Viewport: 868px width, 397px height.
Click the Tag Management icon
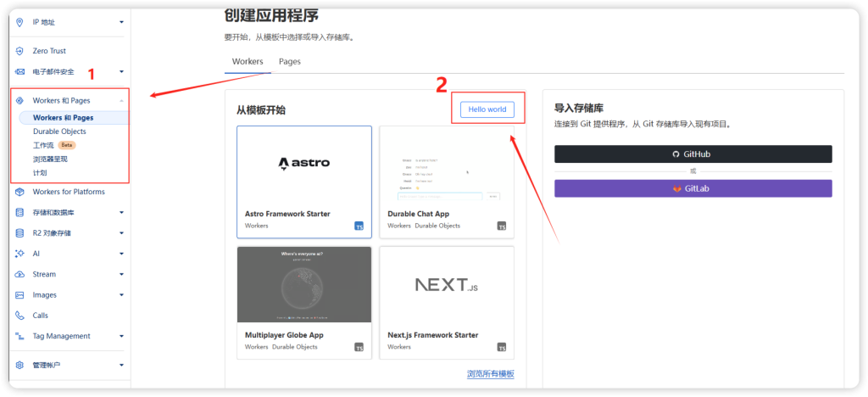[x=20, y=336]
